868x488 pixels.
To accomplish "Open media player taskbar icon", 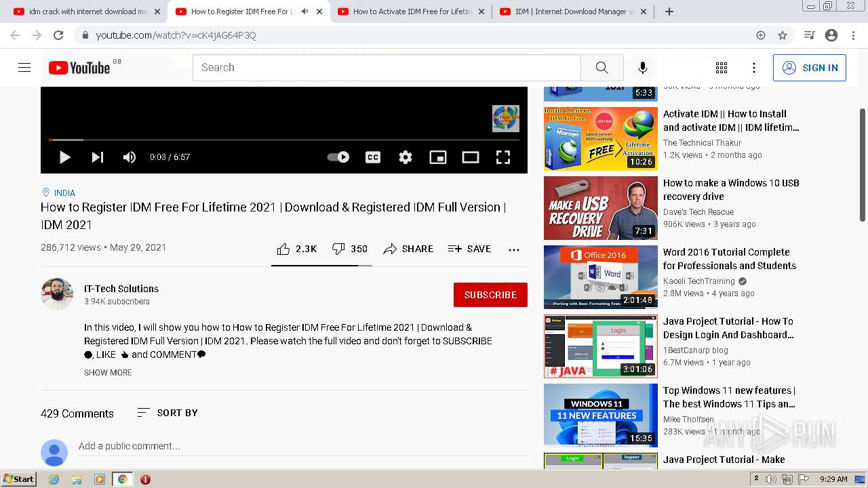I will pos(100,479).
